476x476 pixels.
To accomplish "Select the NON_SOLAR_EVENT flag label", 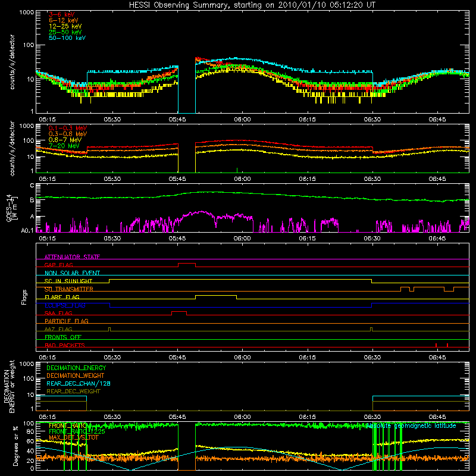I will 72,273.
